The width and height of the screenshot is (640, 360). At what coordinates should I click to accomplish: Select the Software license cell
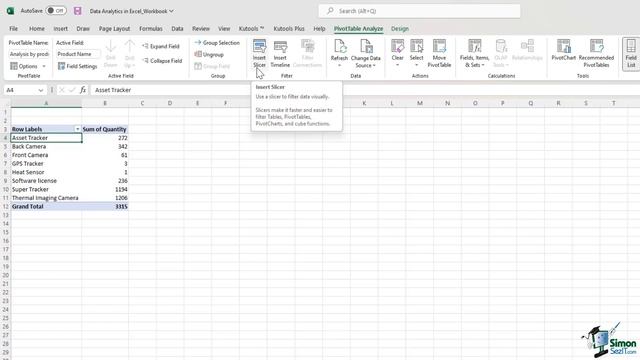tap(46, 180)
